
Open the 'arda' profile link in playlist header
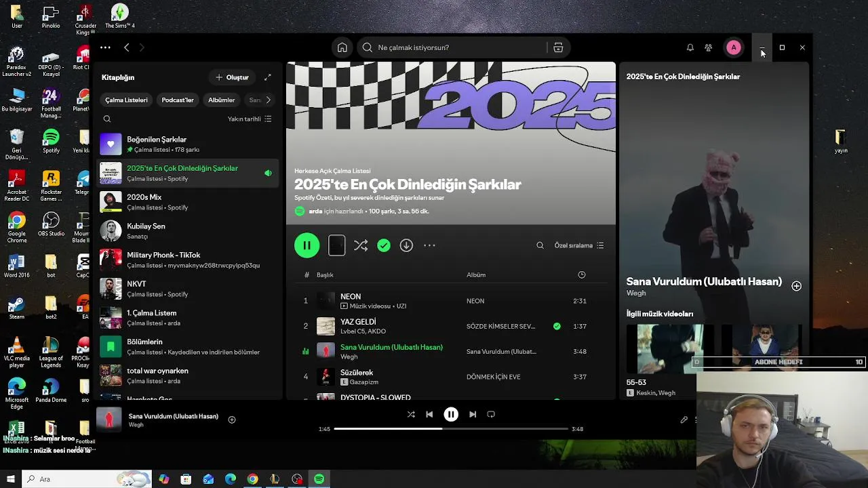[315, 211]
